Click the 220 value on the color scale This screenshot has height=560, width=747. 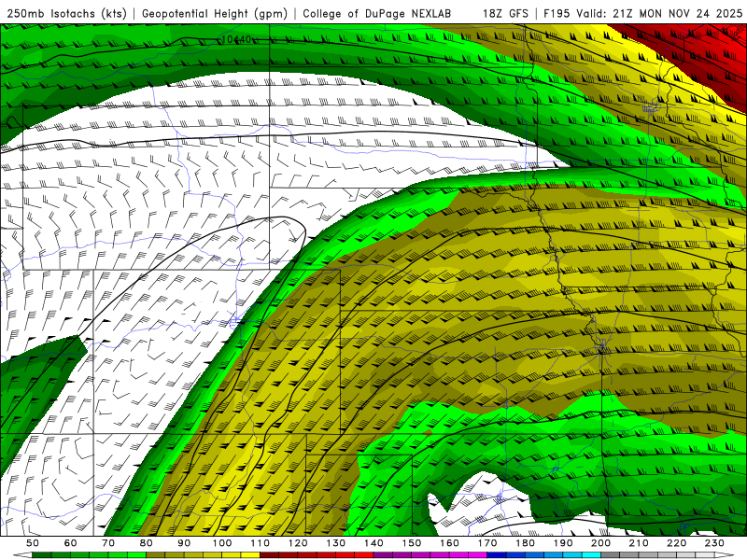pyautogui.click(x=676, y=543)
